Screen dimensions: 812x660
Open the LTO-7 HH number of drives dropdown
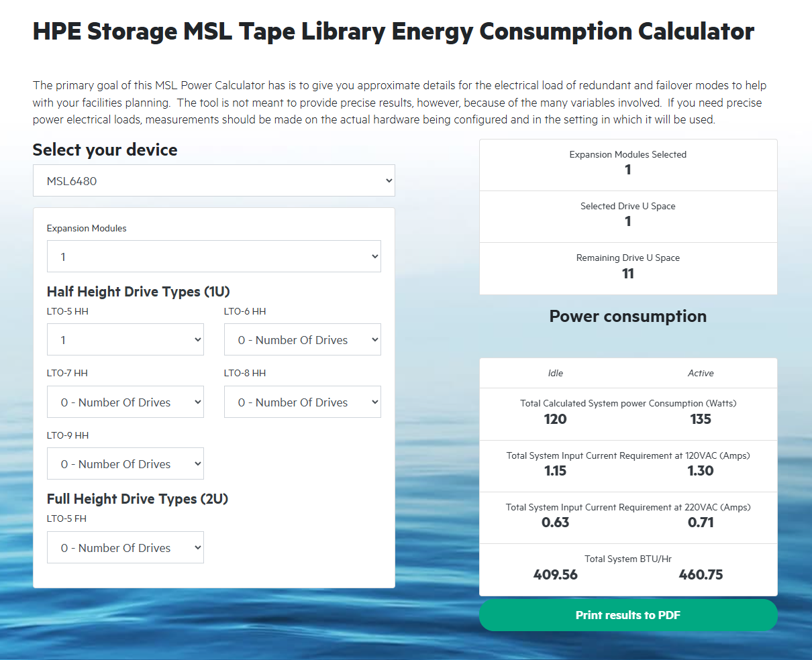click(x=125, y=401)
